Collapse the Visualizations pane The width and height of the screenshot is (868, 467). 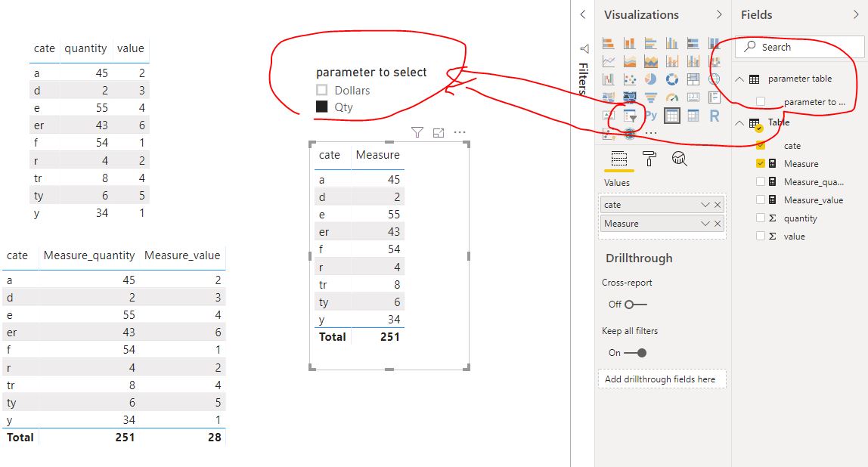pos(719,14)
